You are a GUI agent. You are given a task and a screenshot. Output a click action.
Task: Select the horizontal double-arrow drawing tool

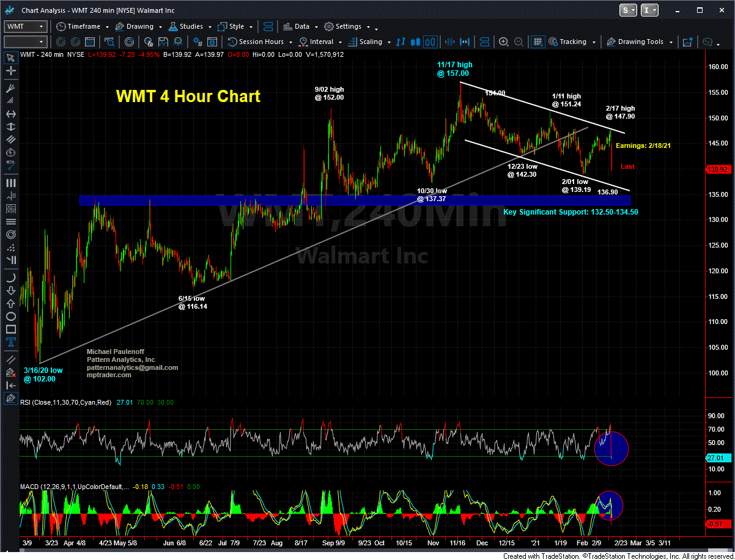tap(10, 113)
